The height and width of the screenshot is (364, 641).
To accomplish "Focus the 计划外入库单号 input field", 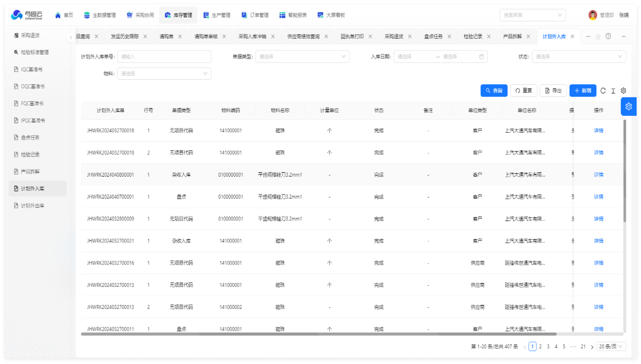I will click(164, 57).
